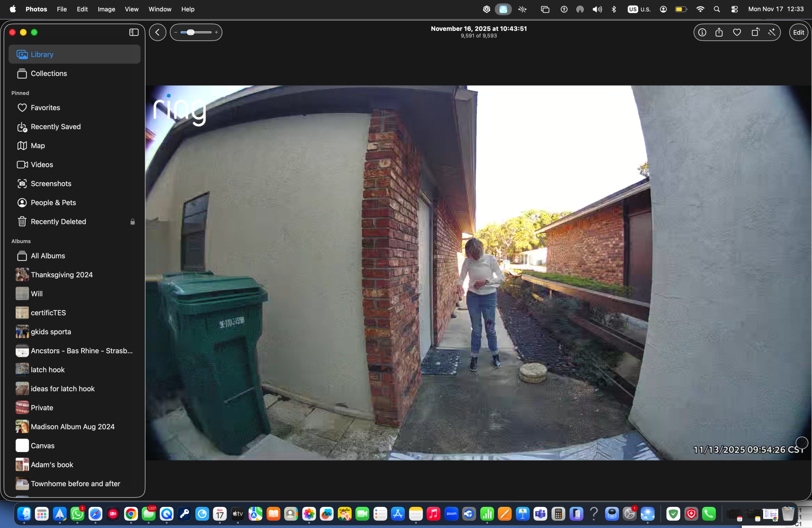
Task: Rotate the photo using the toolbar icon
Action: point(755,32)
